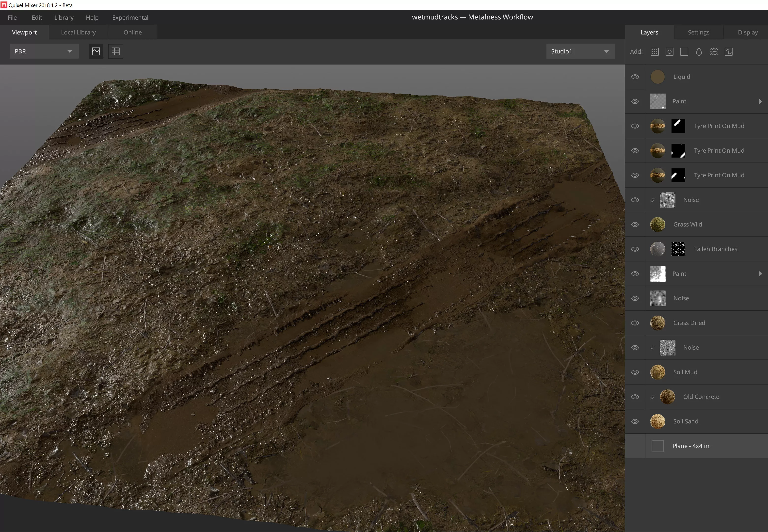Open the Studio1 environment dropdown
This screenshot has height=532, width=768.
pyautogui.click(x=580, y=51)
